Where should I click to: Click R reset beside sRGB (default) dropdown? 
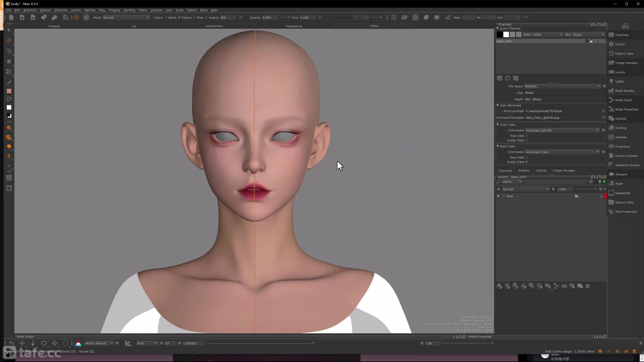[117, 343]
